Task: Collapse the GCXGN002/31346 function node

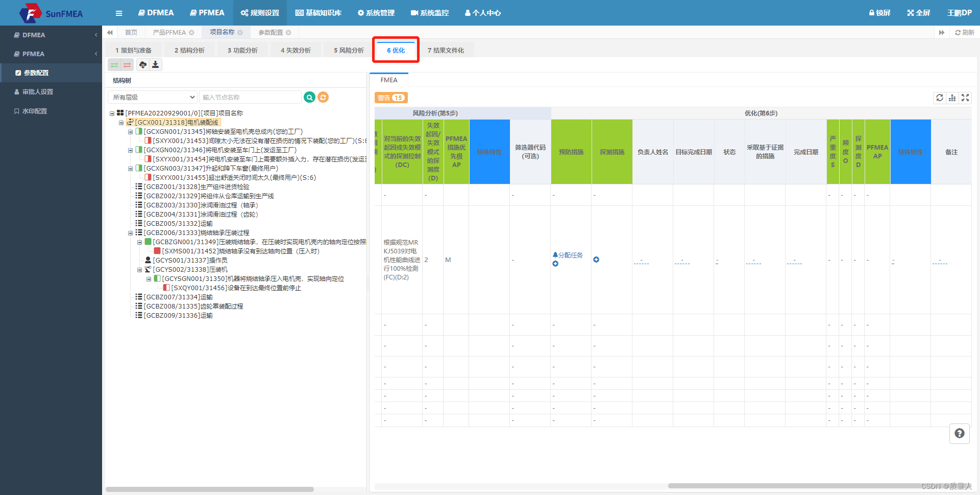Action: tap(130, 150)
